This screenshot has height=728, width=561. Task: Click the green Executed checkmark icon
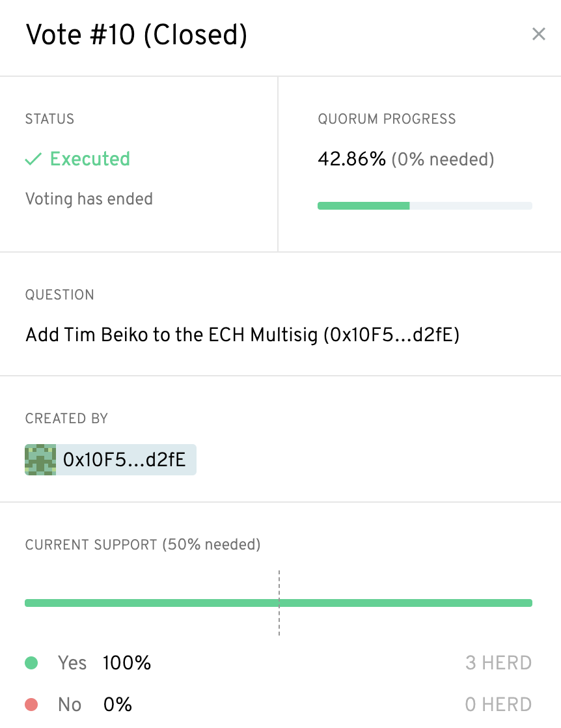click(x=33, y=159)
